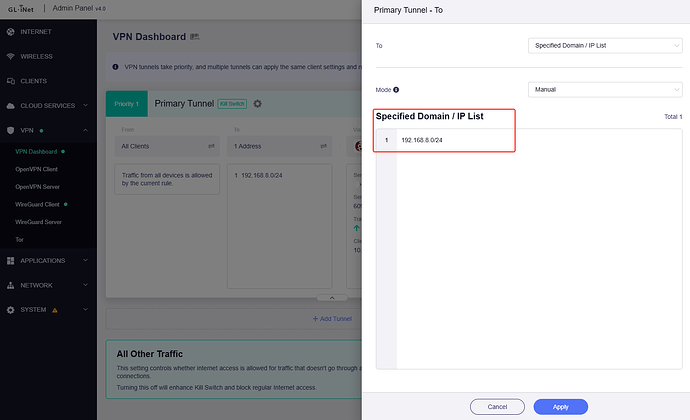Select the Tor menu item
Screen dimensions: 690x420
tap(19, 240)
